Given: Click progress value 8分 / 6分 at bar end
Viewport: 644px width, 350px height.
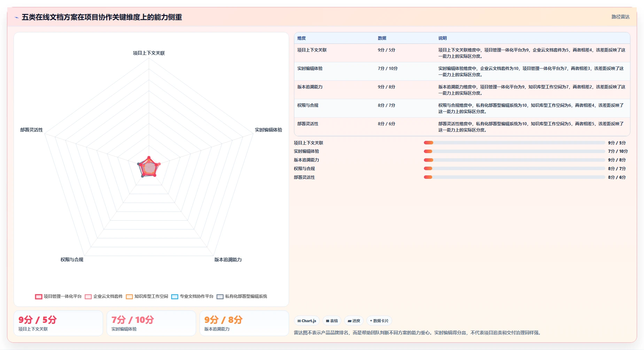Looking at the screenshot, I should pyautogui.click(x=617, y=177).
